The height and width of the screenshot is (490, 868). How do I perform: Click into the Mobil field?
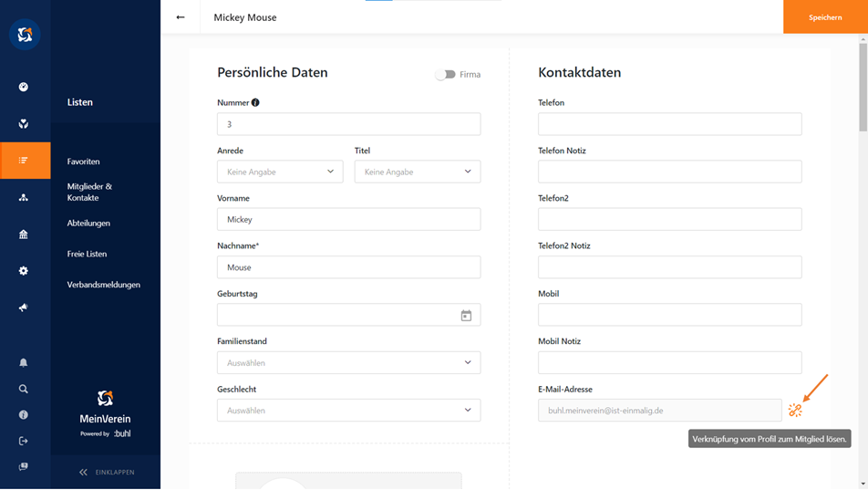670,315
